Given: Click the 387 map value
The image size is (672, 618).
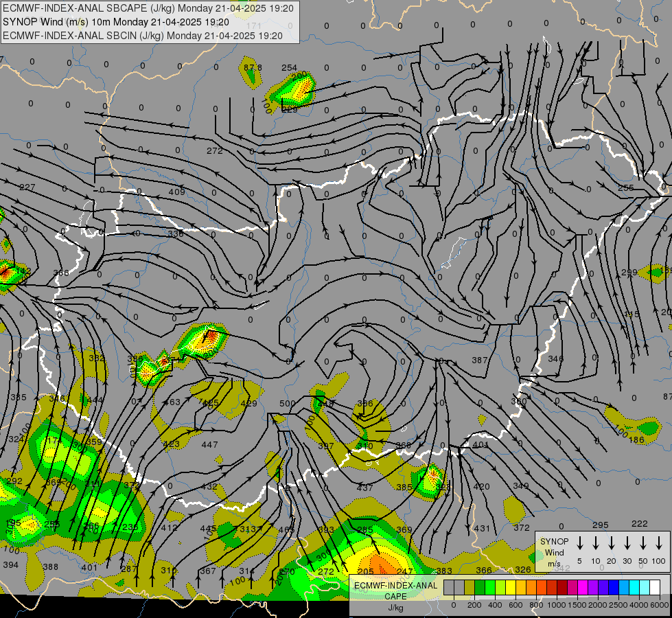Looking at the screenshot, I should tap(480, 360).
